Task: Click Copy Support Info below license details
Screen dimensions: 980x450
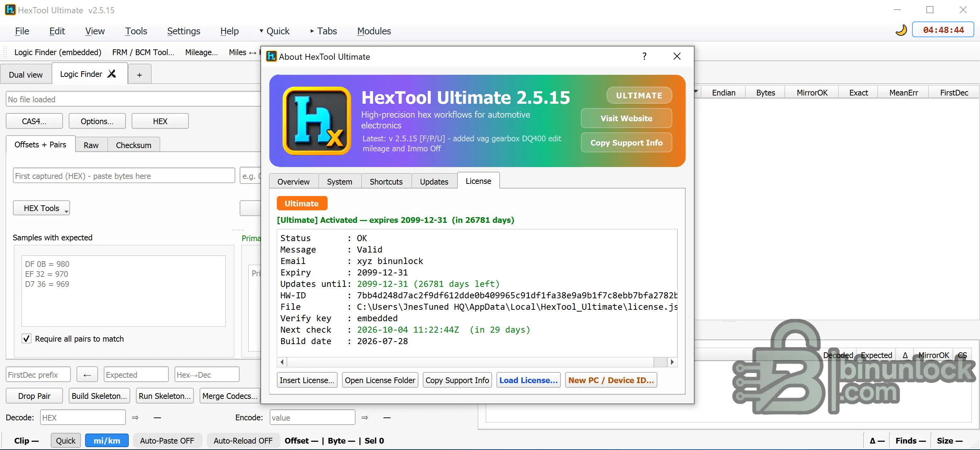Action: (x=457, y=380)
